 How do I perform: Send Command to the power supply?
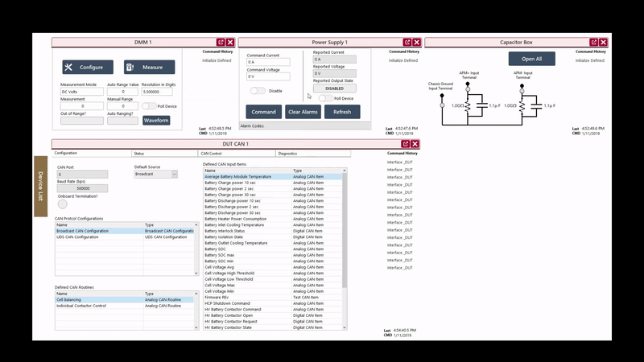[x=264, y=112]
